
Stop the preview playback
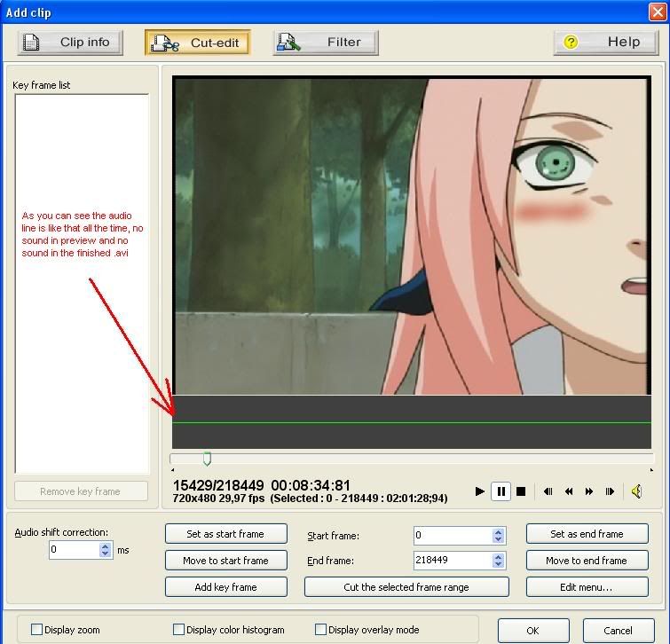[521, 491]
